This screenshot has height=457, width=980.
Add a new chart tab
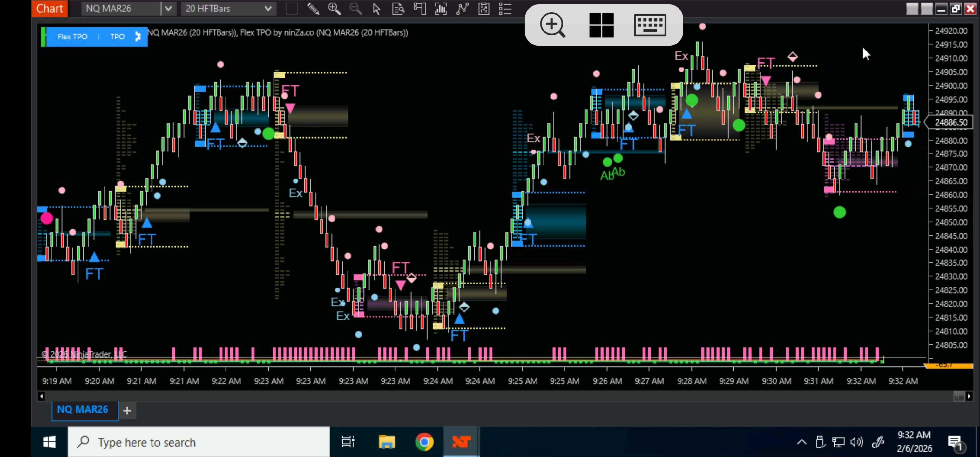click(x=127, y=411)
